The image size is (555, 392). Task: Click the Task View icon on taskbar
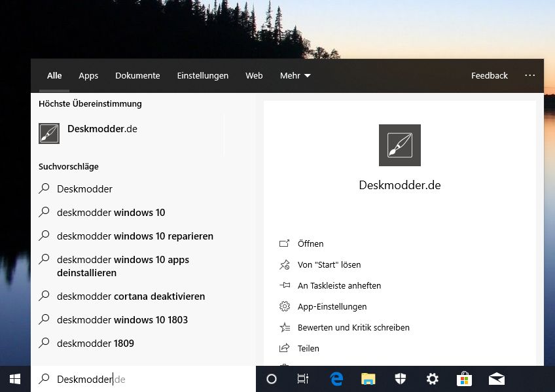point(302,379)
